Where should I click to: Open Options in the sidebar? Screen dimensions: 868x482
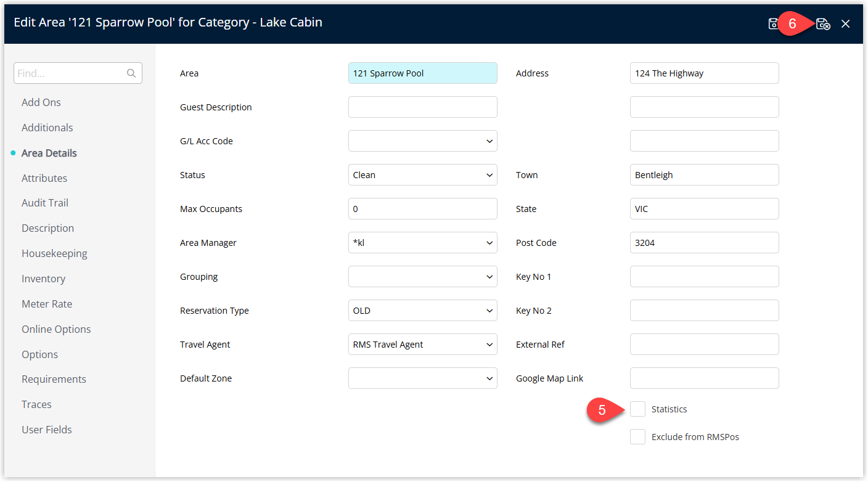click(40, 354)
